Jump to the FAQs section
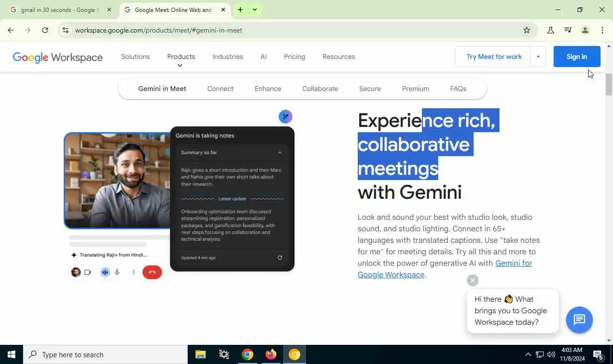 pyautogui.click(x=458, y=89)
